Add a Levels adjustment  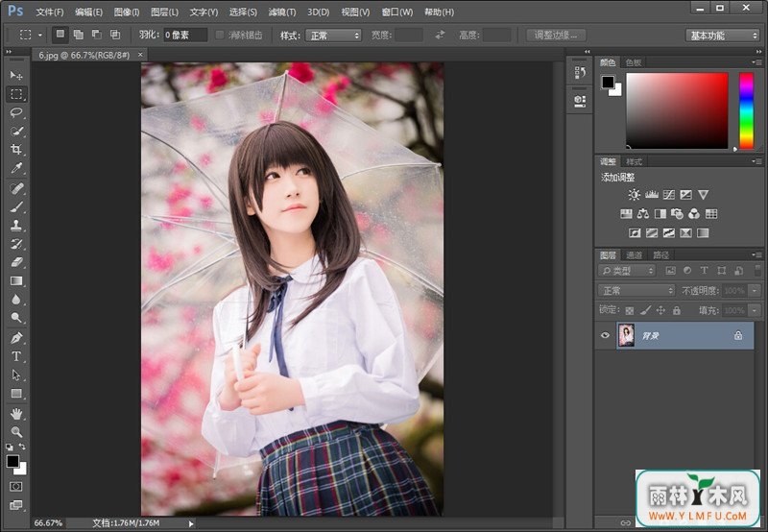[x=652, y=195]
